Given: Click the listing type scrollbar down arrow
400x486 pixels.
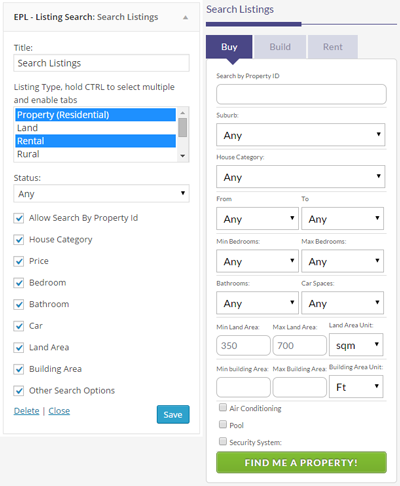Looking at the screenshot, I should click(182, 156).
